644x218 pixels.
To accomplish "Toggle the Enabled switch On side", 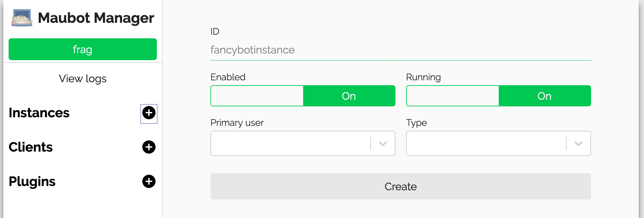I will coord(349,96).
